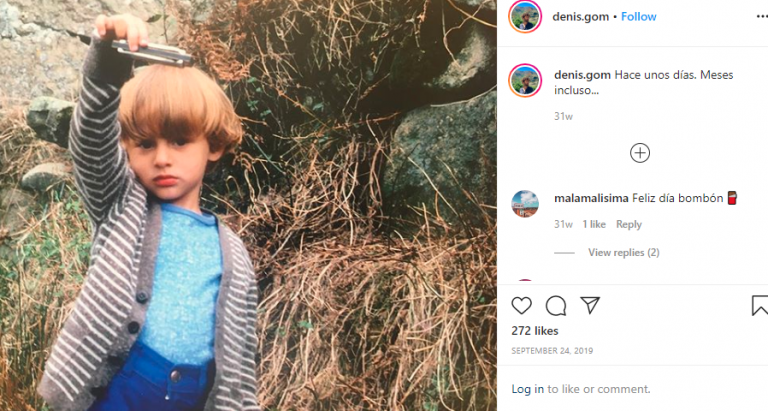The height and width of the screenshot is (411, 768).
Task: Click the comment speech bubble icon
Action: pos(556,306)
